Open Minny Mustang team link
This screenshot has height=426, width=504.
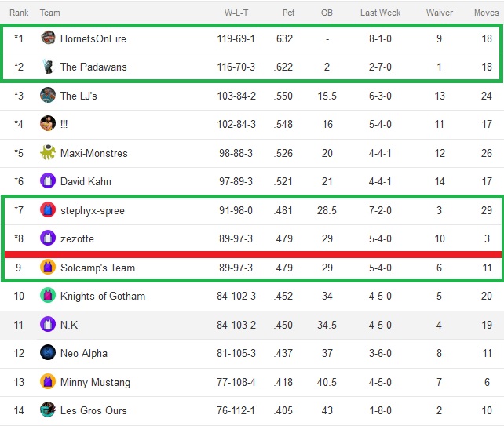tap(96, 382)
